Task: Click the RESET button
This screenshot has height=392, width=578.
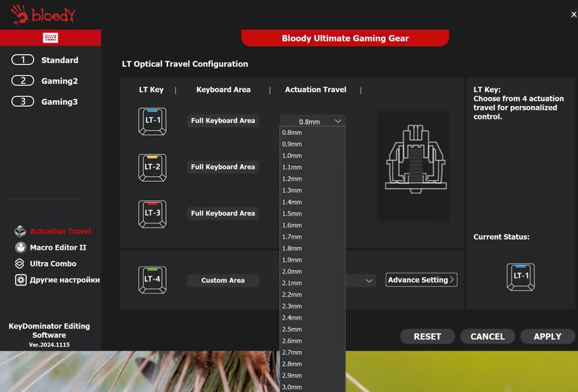Action: 427,337
